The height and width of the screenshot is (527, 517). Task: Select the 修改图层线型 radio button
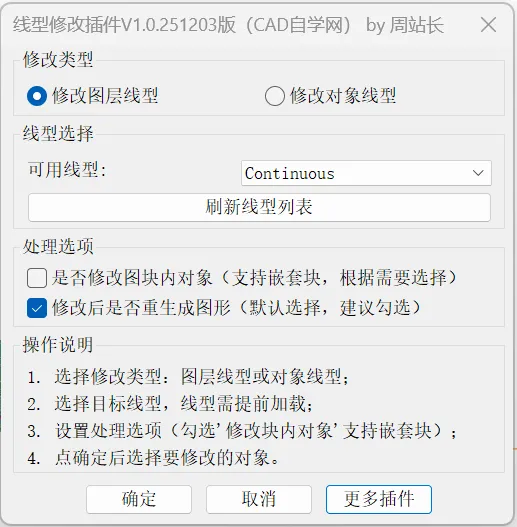(37, 96)
